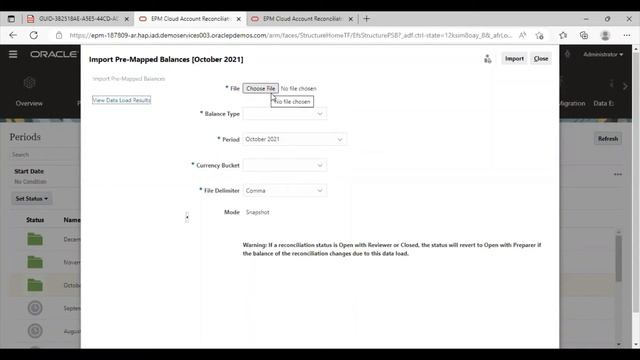This screenshot has height=360, width=640.
Task: Click the Search field in Periods
Action: (x=44, y=155)
